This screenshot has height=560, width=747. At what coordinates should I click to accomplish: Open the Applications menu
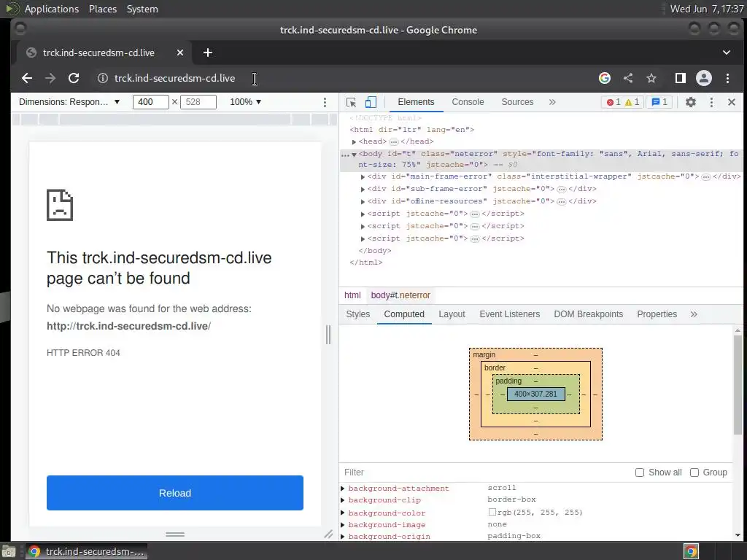[x=52, y=9]
